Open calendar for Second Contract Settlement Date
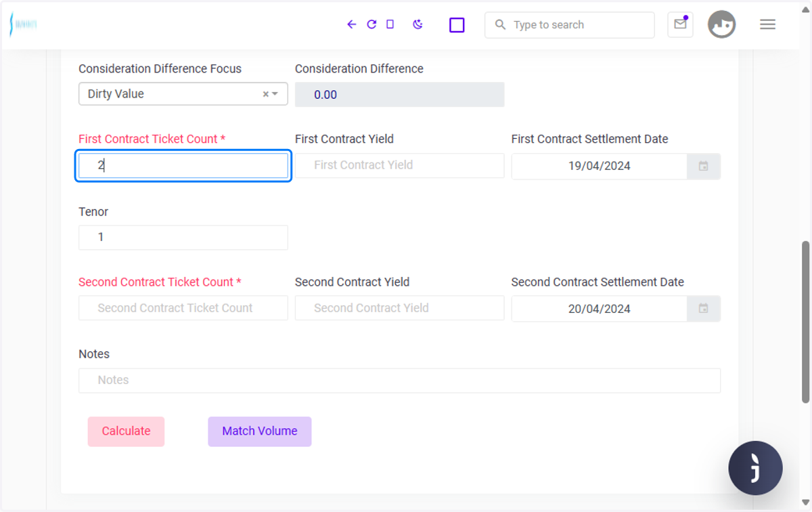The image size is (812, 512). pyautogui.click(x=704, y=309)
